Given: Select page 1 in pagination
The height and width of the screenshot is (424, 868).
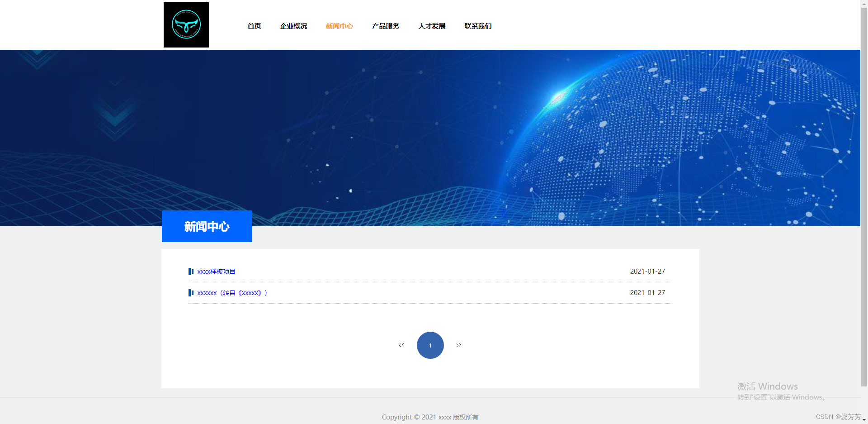Looking at the screenshot, I should click(430, 345).
